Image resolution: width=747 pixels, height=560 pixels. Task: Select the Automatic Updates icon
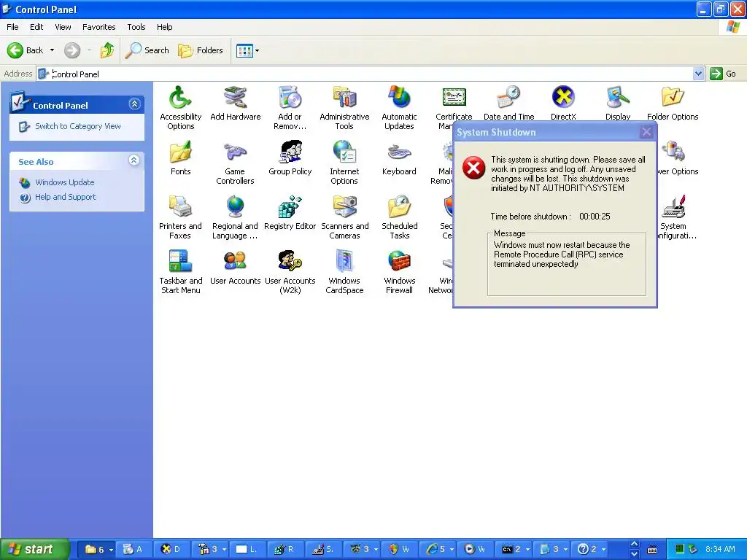399,108
